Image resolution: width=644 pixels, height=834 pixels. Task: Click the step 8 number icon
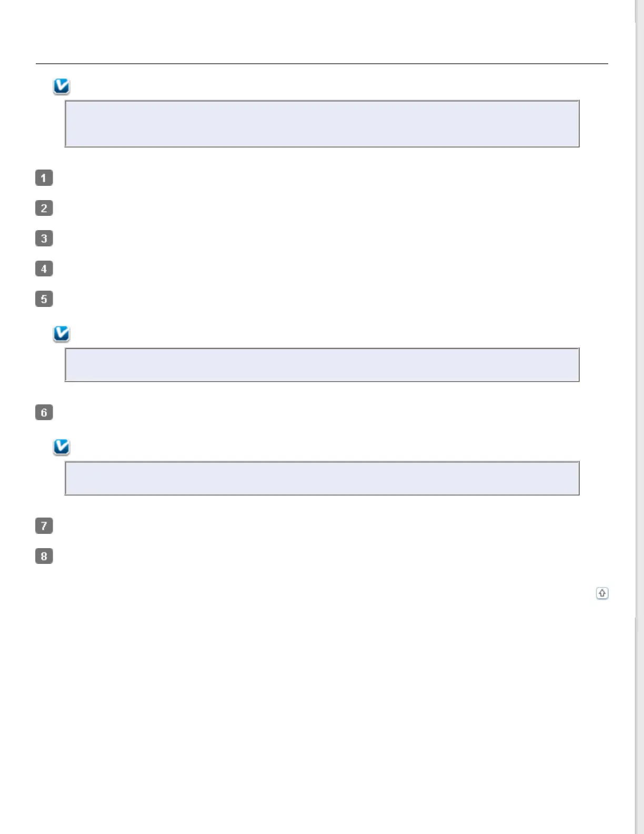click(44, 556)
